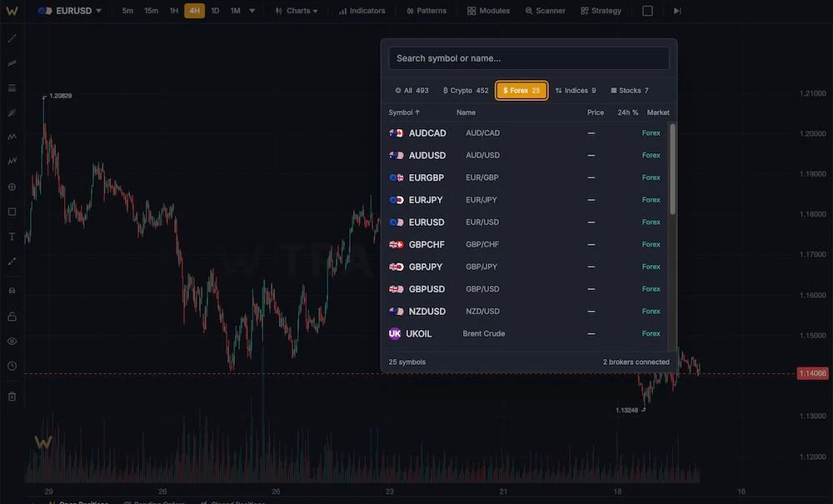Image resolution: width=833 pixels, height=504 pixels.
Task: Choose GBPJPY from symbol list
Action: click(526, 267)
